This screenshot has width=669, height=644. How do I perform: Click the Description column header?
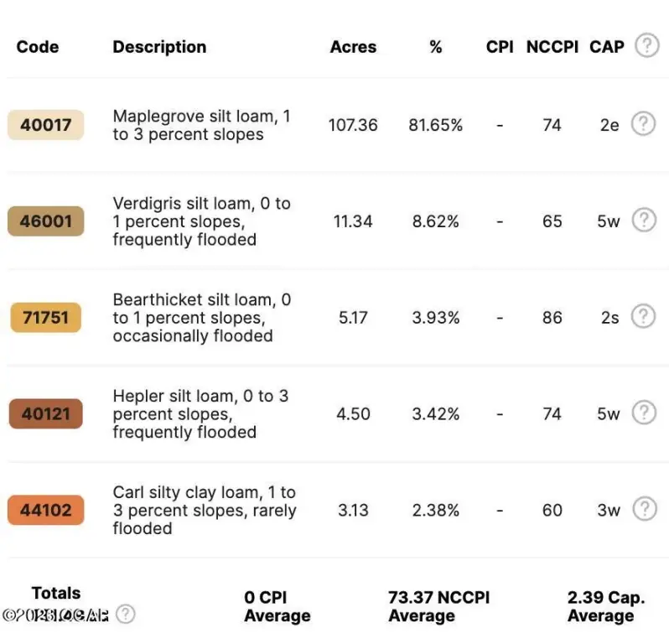point(159,47)
